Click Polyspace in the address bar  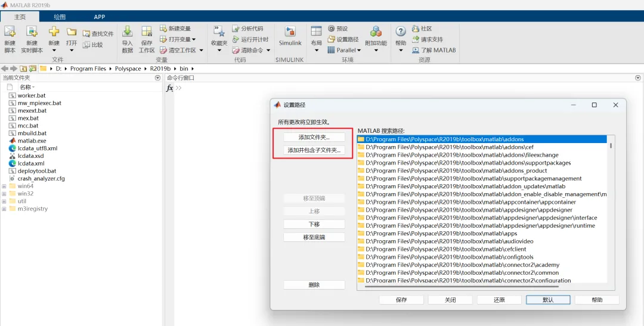tap(128, 69)
